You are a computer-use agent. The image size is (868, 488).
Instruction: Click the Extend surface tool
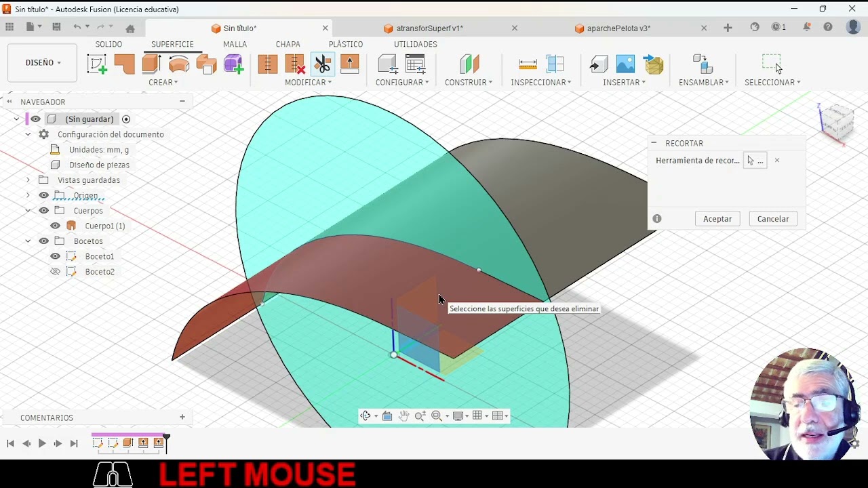pyautogui.click(x=350, y=64)
